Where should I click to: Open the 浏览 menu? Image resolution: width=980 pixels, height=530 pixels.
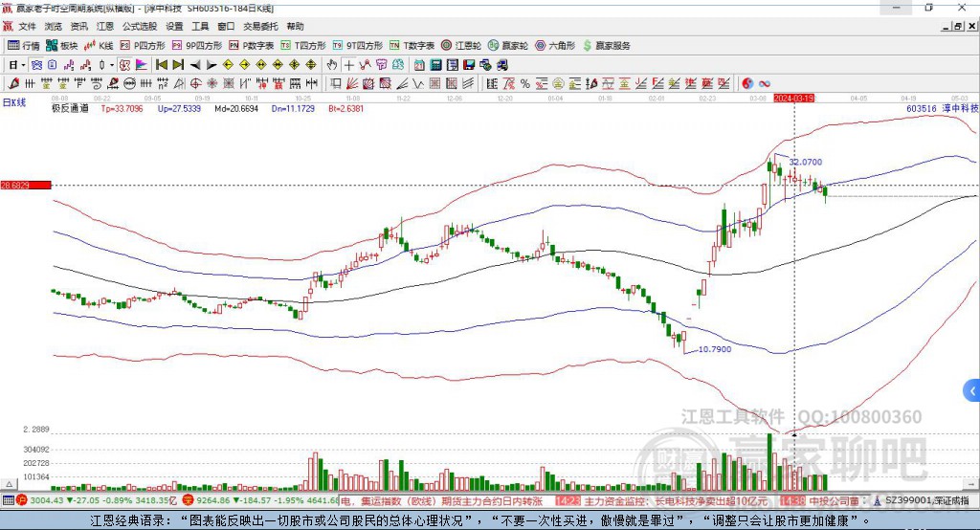(x=54, y=26)
